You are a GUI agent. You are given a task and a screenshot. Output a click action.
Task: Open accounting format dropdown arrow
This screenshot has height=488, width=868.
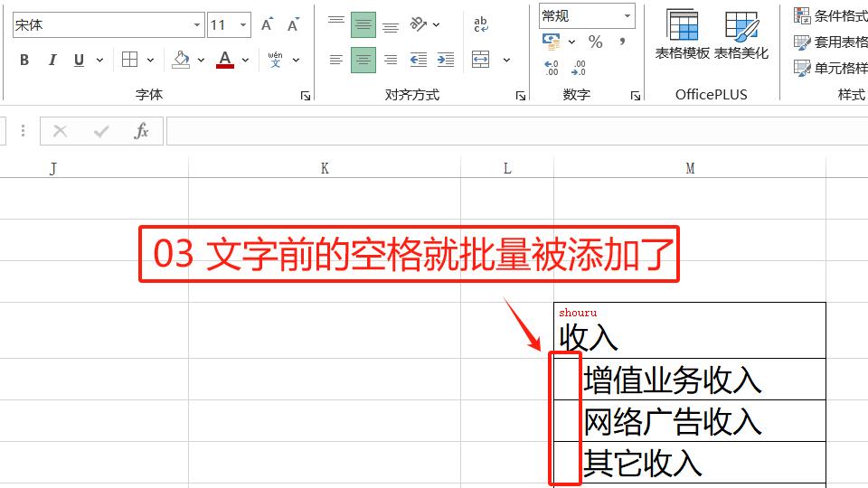571,42
